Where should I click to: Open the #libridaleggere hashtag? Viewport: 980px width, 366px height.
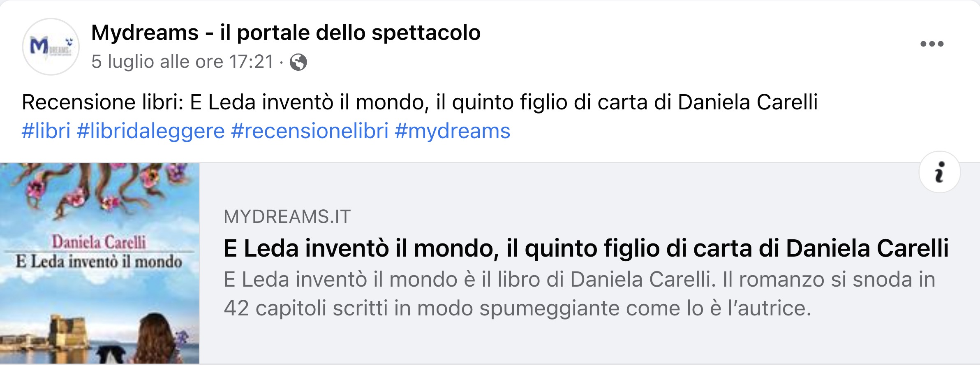pos(150,131)
